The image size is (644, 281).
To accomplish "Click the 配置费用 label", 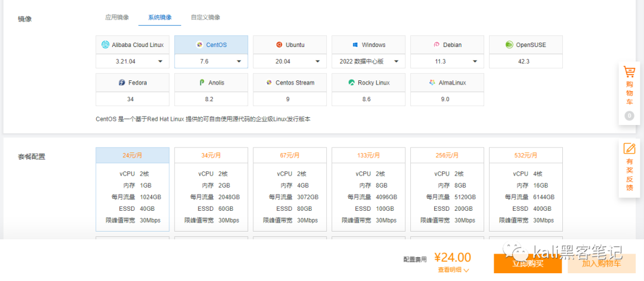I will [415, 259].
